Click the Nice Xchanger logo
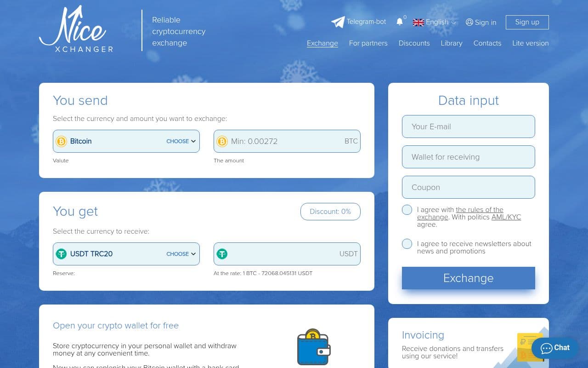Viewport: 588px width, 368px height. pyautogui.click(x=75, y=29)
